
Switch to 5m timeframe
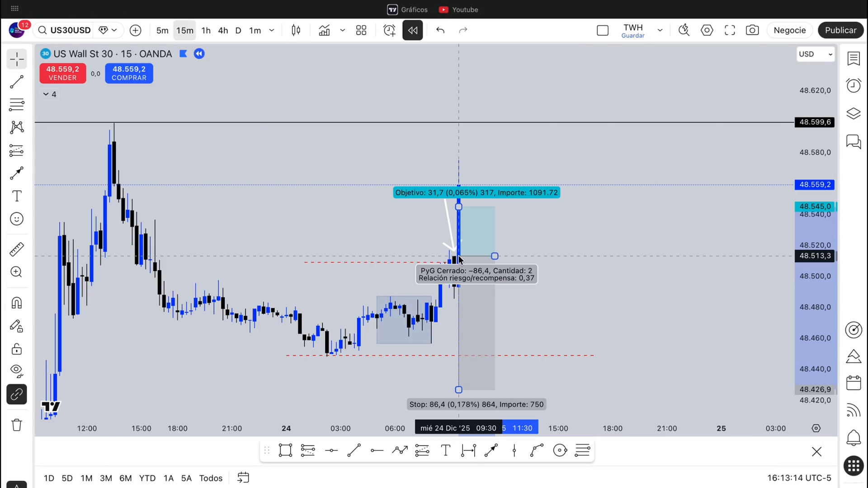162,30
